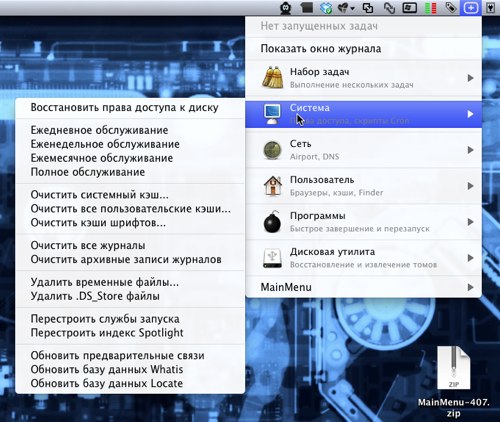
Task: Select Перестроить индекс Spotlight
Action: (x=130, y=333)
